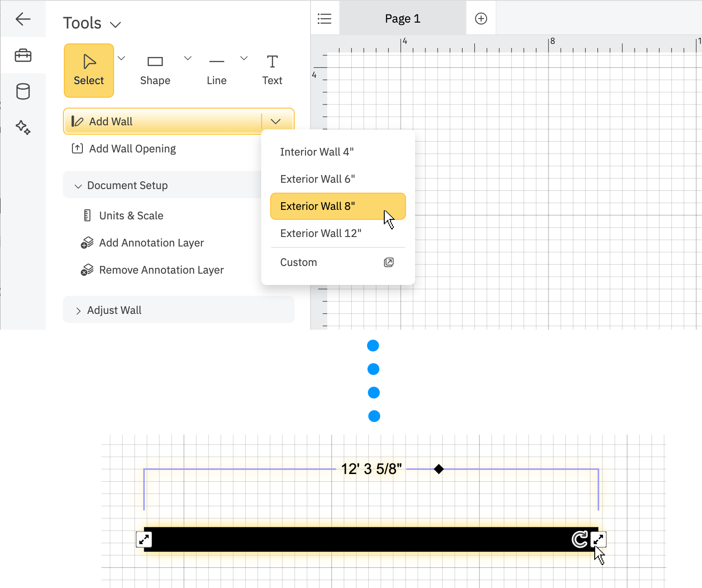The height and width of the screenshot is (588, 702).
Task: Click the rotate handle on the wall
Action: (x=579, y=539)
